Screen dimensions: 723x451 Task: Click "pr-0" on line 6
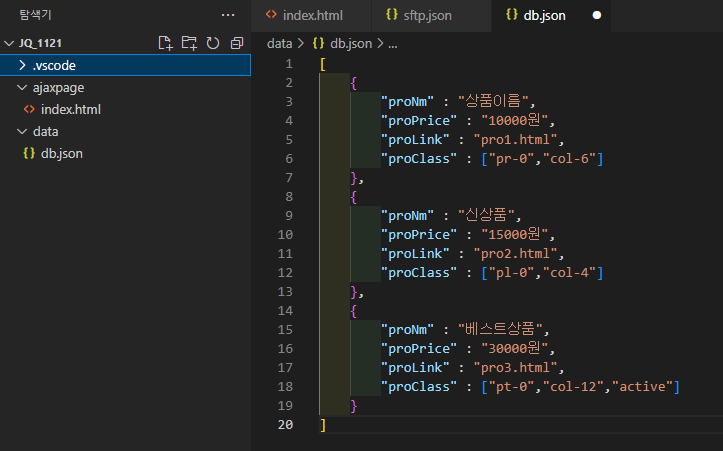[x=512, y=159]
